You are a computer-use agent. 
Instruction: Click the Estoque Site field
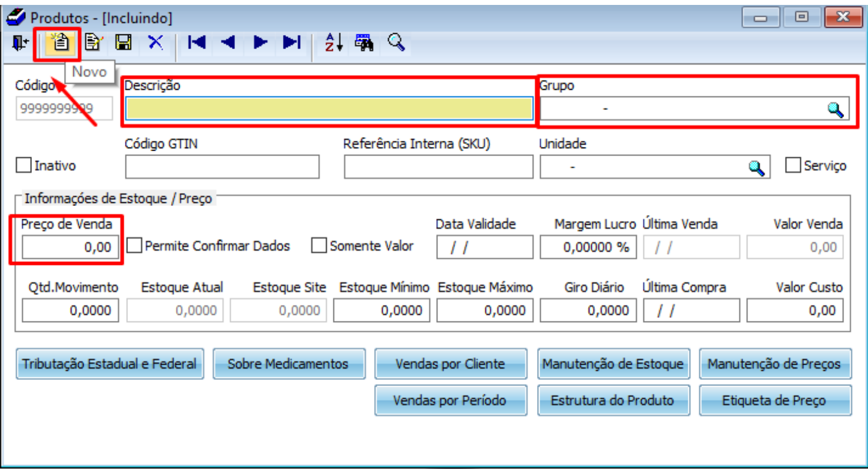278,310
